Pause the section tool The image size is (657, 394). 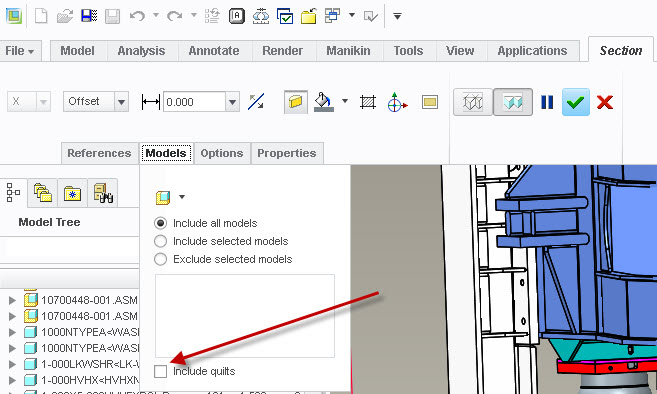[x=547, y=102]
